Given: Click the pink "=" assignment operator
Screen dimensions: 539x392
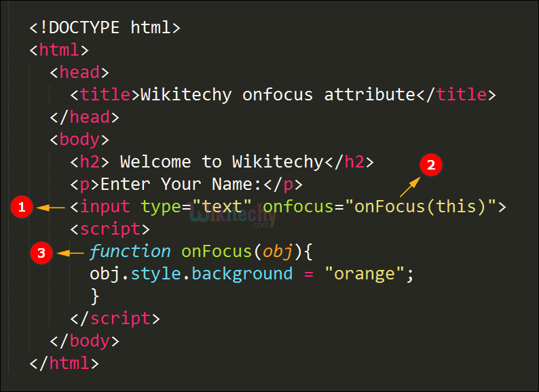Looking at the screenshot, I should pos(308,274).
